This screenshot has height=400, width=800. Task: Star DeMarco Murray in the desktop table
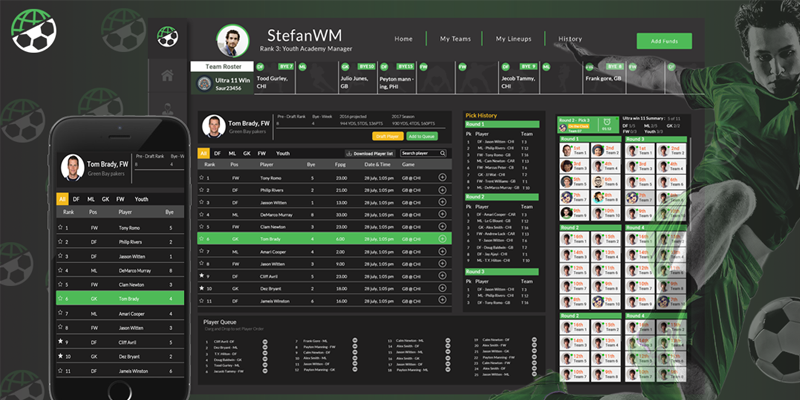point(202,214)
